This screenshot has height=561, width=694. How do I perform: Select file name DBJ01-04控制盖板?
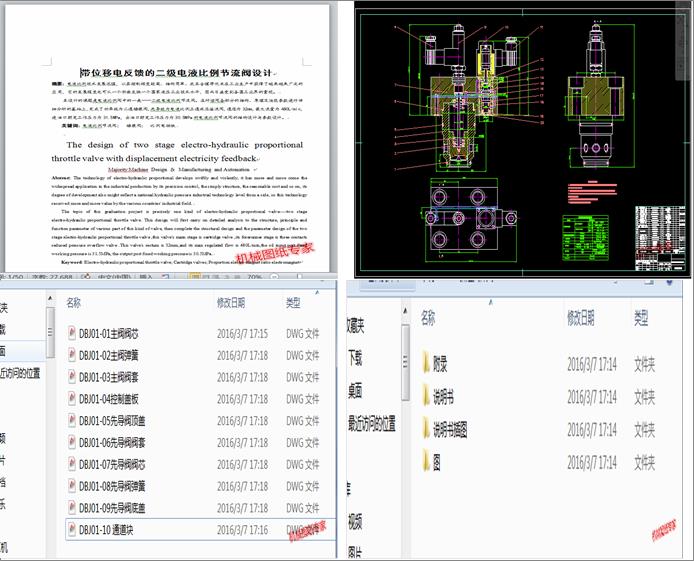(108, 399)
